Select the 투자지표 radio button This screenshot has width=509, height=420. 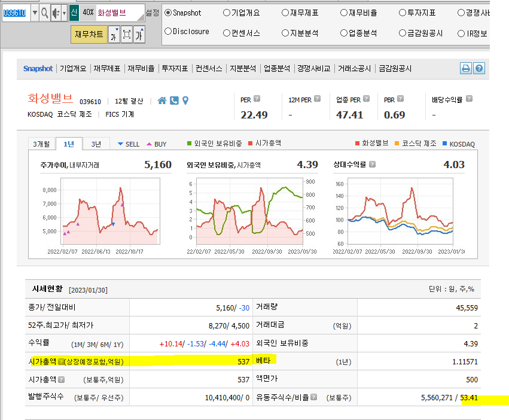pos(402,13)
